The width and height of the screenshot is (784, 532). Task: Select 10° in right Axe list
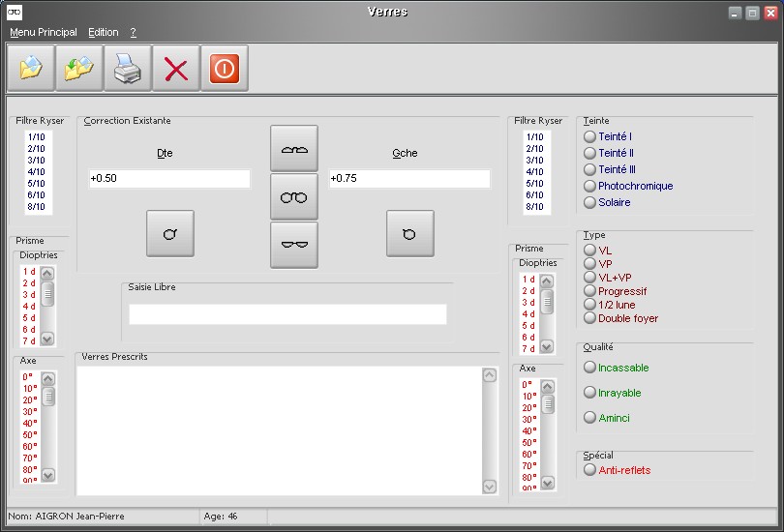point(529,397)
